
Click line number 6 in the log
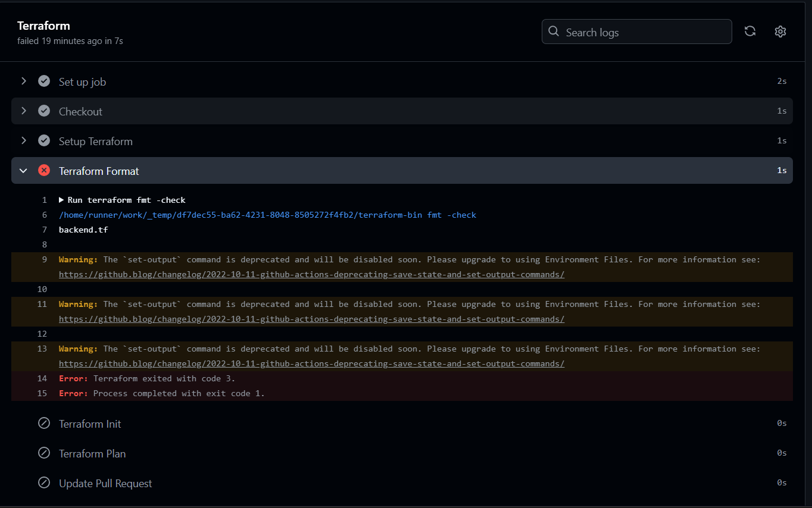(x=45, y=215)
